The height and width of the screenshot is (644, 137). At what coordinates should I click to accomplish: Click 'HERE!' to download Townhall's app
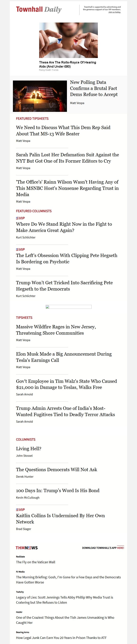click(121, 548)
